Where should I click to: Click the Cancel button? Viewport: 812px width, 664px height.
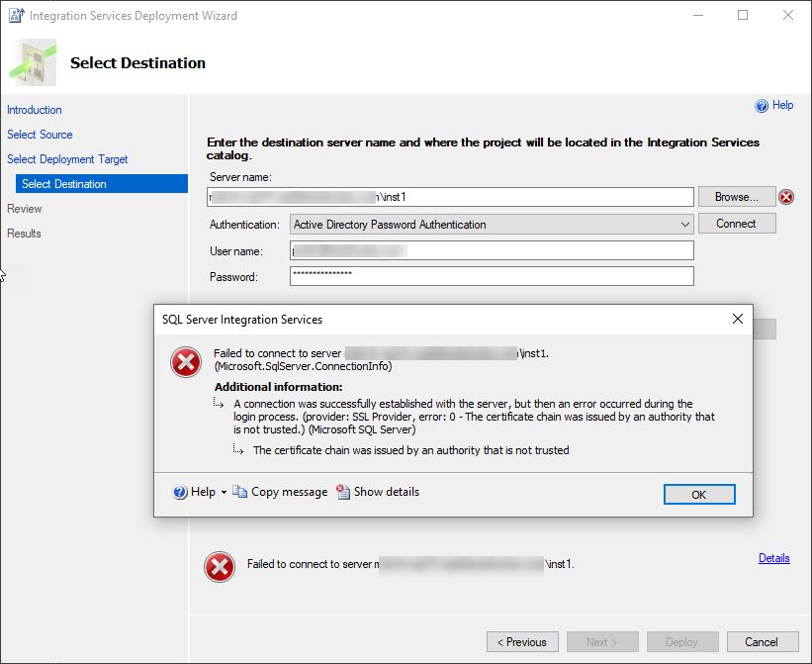tap(763, 641)
